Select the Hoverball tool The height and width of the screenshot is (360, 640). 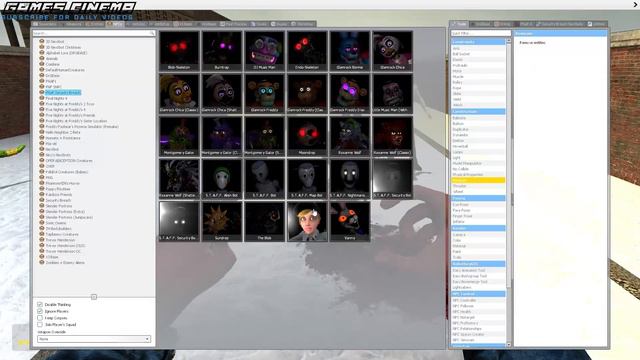click(478, 146)
